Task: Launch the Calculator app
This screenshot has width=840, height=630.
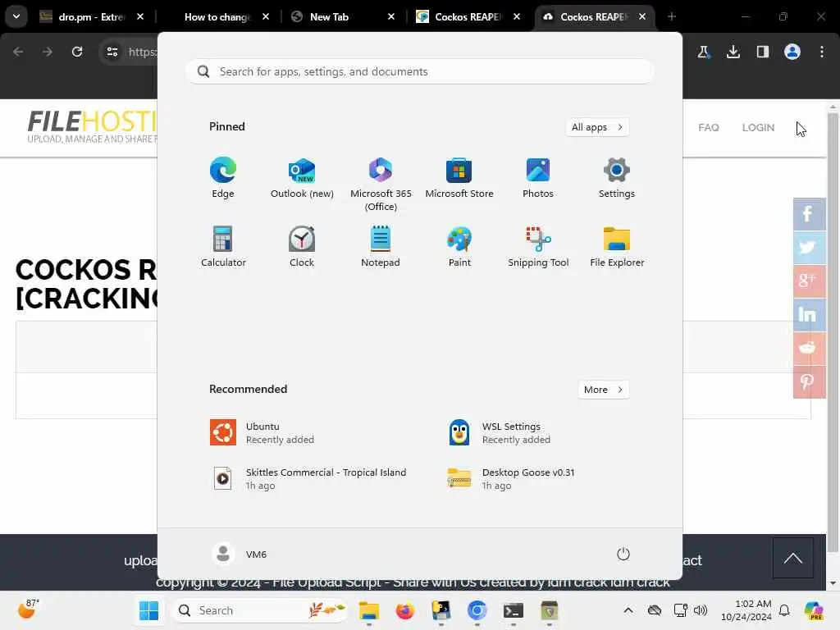Action: 223,247
